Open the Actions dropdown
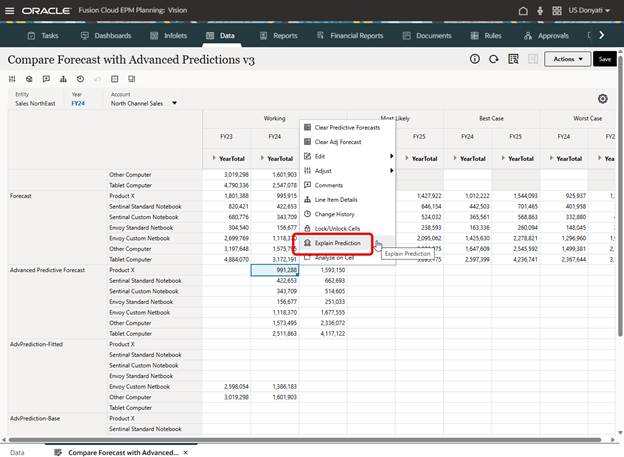The height and width of the screenshot is (457, 624). pyautogui.click(x=567, y=59)
